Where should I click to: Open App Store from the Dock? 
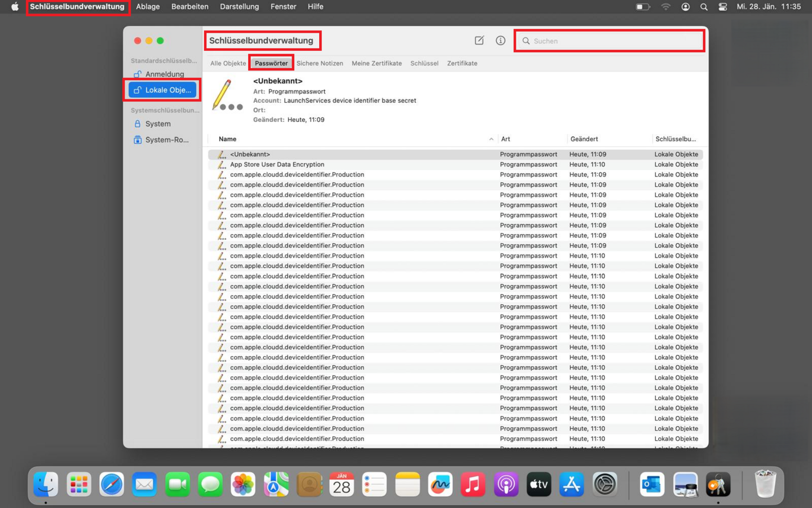571,484
